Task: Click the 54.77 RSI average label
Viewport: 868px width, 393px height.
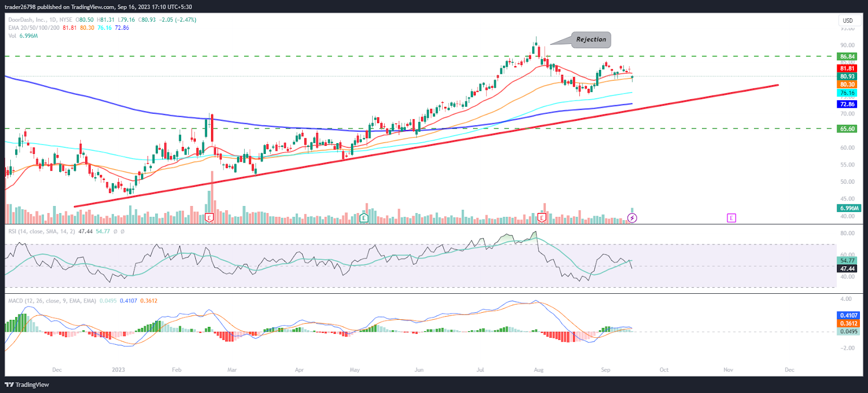Action: [x=847, y=261]
